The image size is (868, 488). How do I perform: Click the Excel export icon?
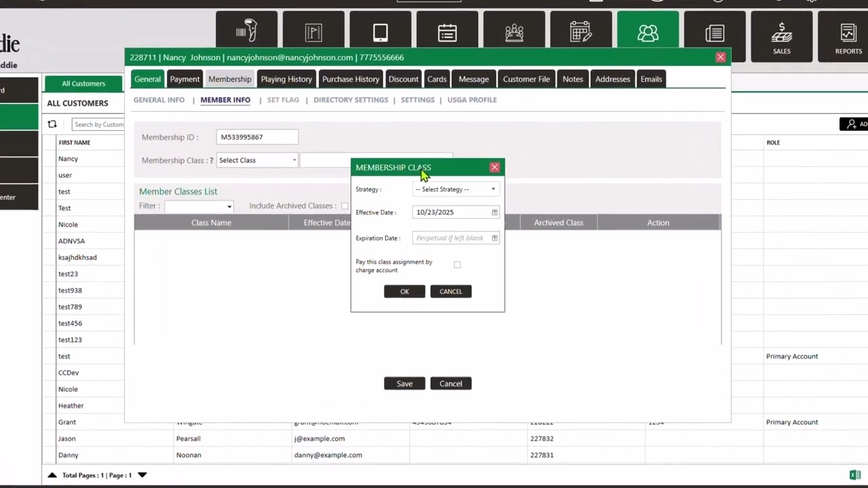(855, 475)
